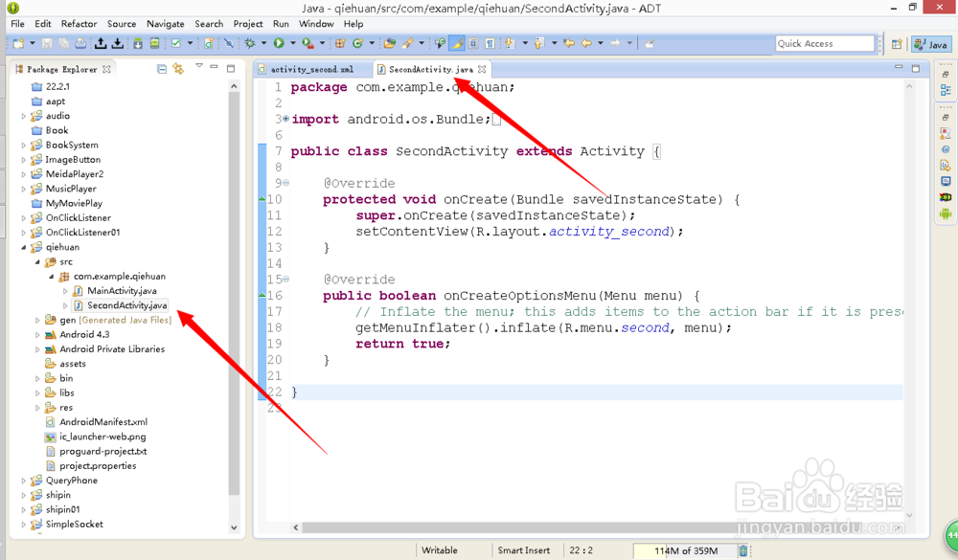This screenshot has width=958, height=560.
Task: Open the Android SDK Manager icon
Action: (x=137, y=43)
